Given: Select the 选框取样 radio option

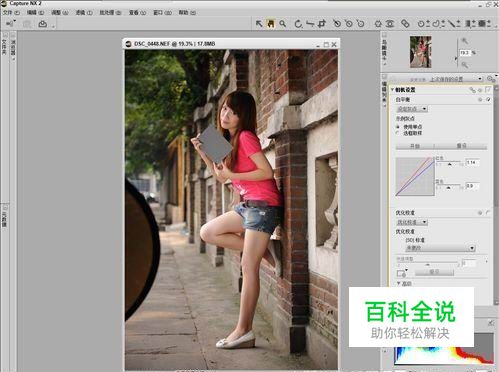Looking at the screenshot, I should [397, 133].
